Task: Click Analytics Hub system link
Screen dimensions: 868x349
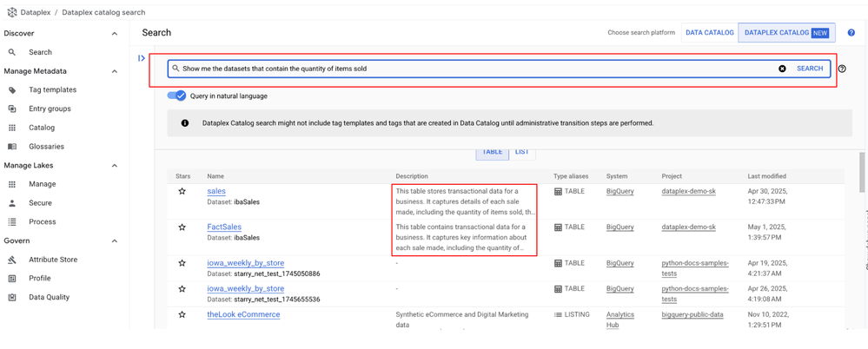Action: (620, 320)
